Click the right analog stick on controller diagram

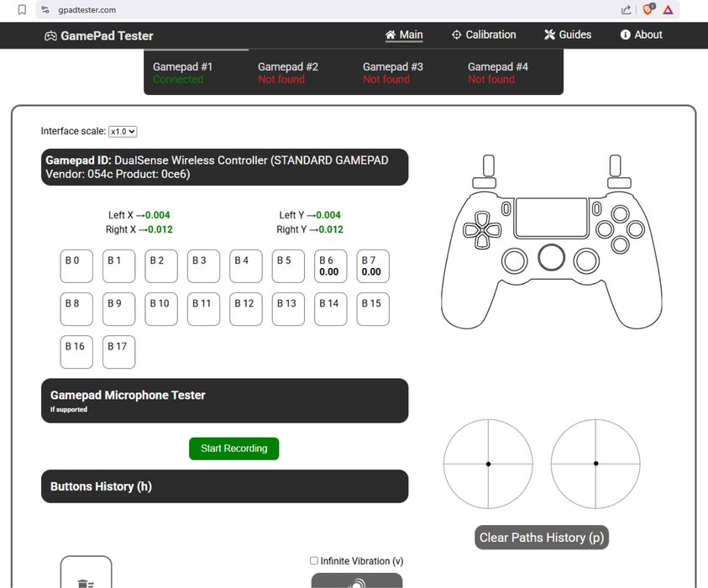coord(586,260)
